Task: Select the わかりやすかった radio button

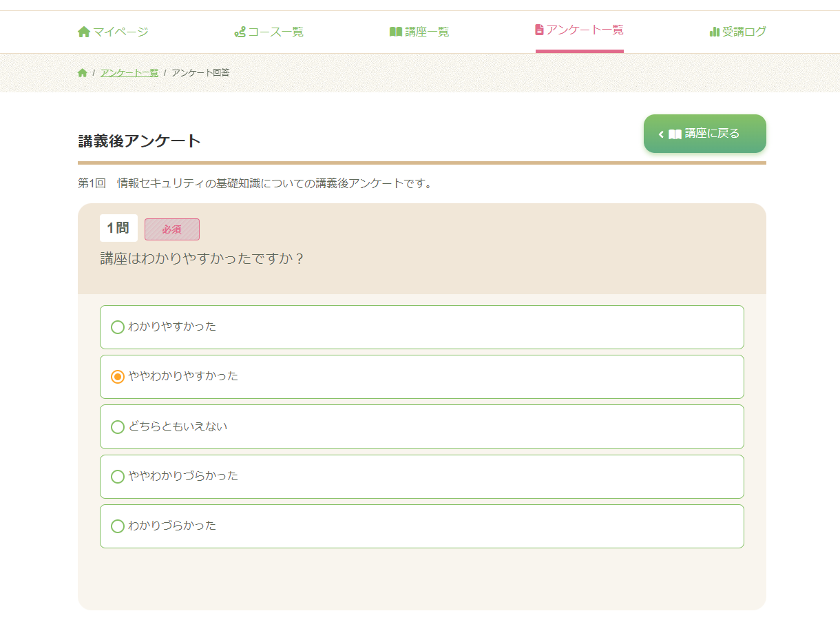Action: (118, 327)
